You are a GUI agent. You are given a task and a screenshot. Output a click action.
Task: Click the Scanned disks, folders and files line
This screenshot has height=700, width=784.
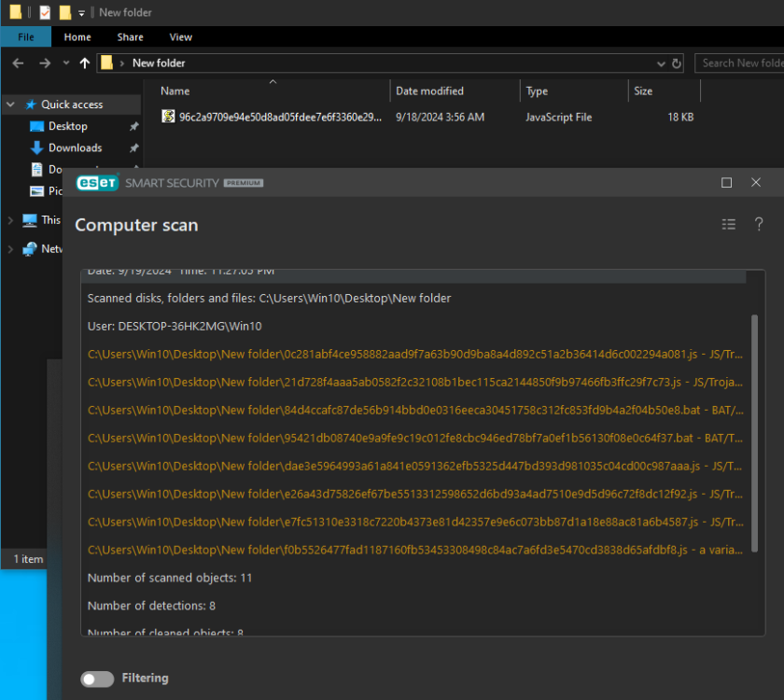(269, 298)
